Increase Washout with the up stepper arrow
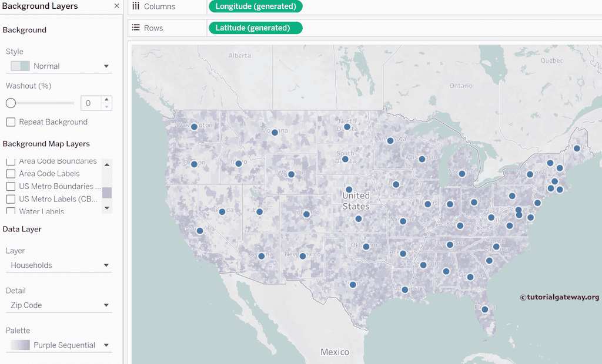 click(107, 99)
